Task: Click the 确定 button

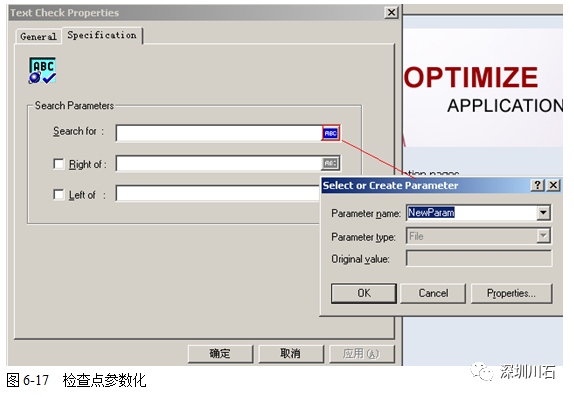Action: pyautogui.click(x=220, y=353)
